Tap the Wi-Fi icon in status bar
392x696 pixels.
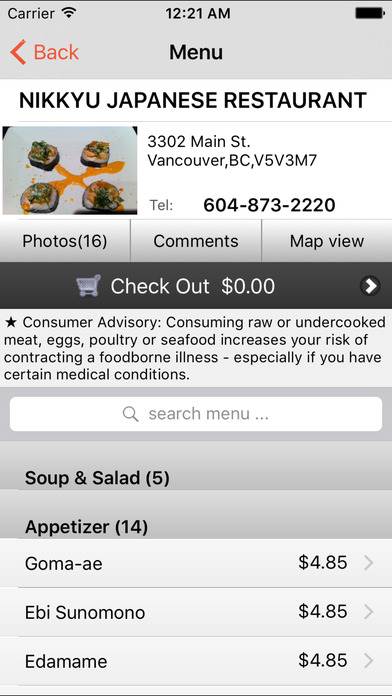[69, 12]
